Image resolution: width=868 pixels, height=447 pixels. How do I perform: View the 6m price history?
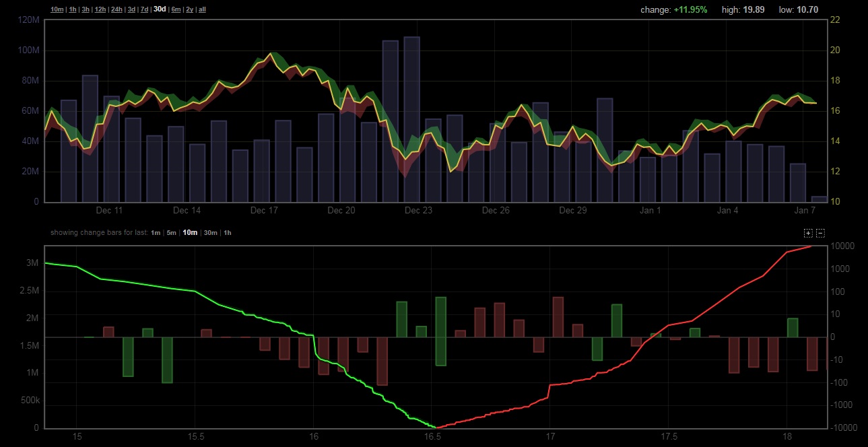coord(176,9)
